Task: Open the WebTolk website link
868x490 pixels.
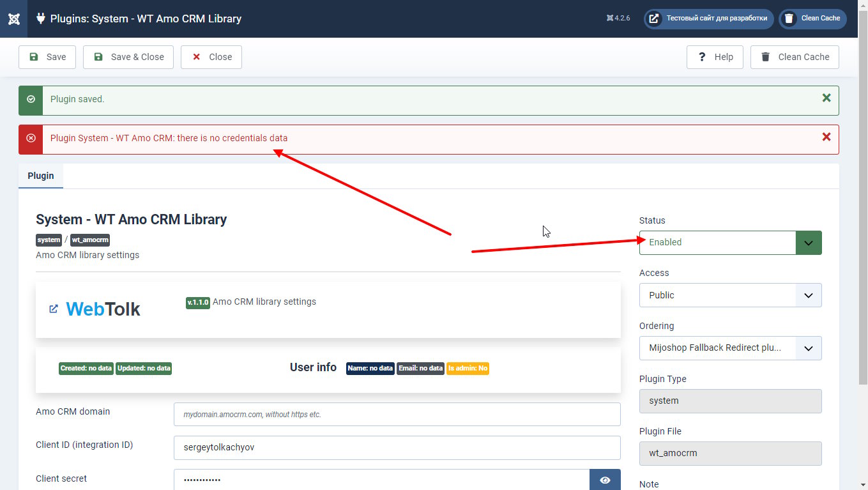Action: point(102,309)
